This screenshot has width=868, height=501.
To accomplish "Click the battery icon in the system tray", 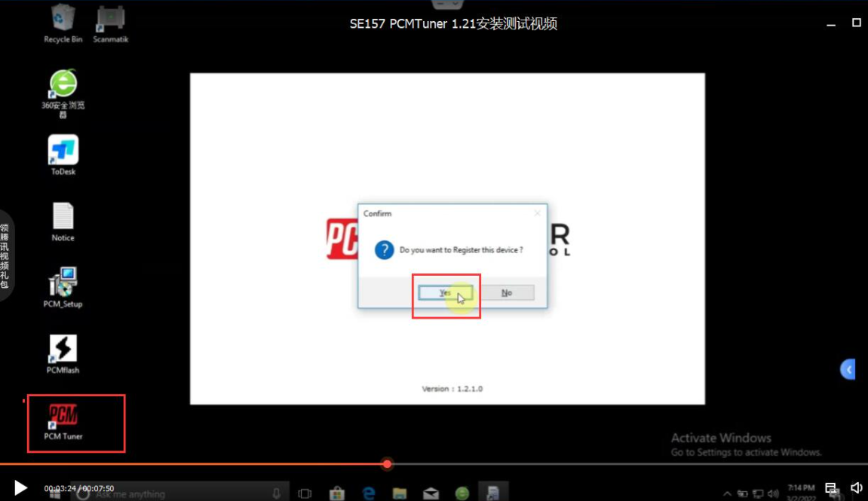I will tap(742, 493).
